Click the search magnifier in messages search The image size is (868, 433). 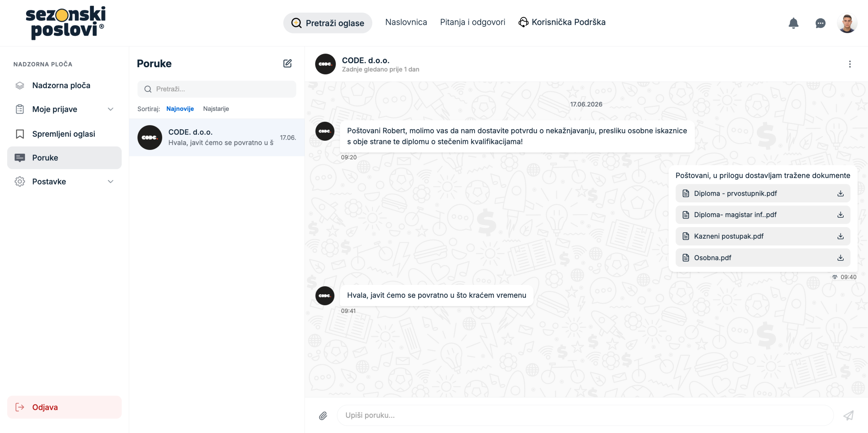[x=148, y=89]
